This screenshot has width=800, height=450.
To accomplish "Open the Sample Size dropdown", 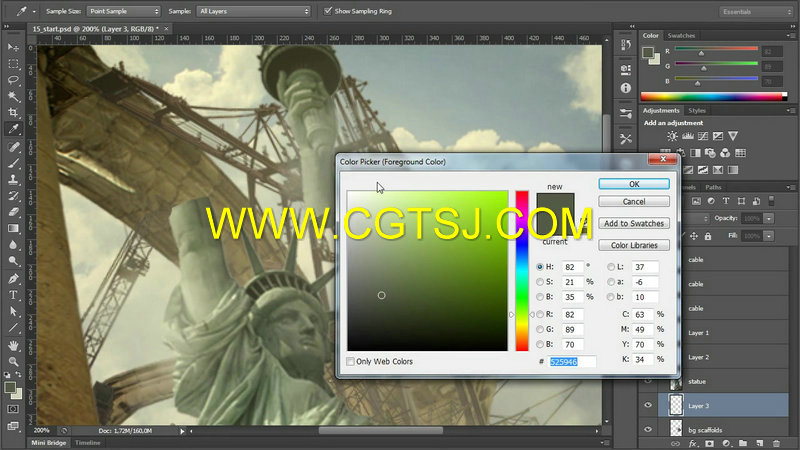I will (x=123, y=11).
